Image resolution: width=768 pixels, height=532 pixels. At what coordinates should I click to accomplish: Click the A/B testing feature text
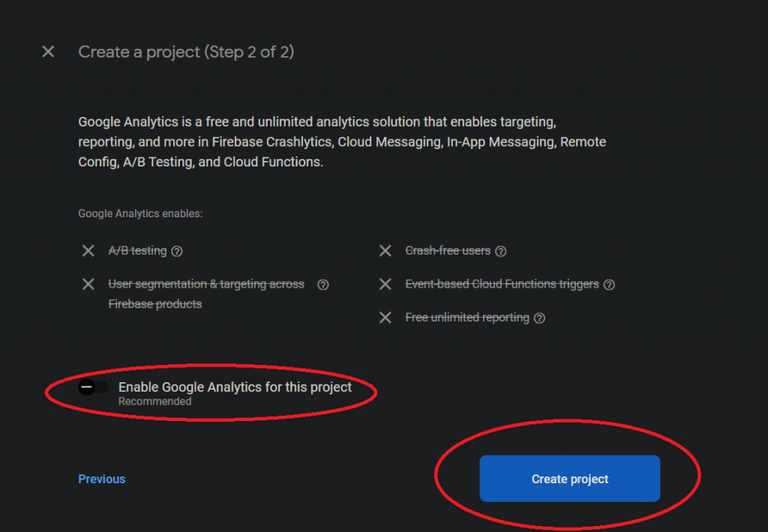[x=137, y=250]
